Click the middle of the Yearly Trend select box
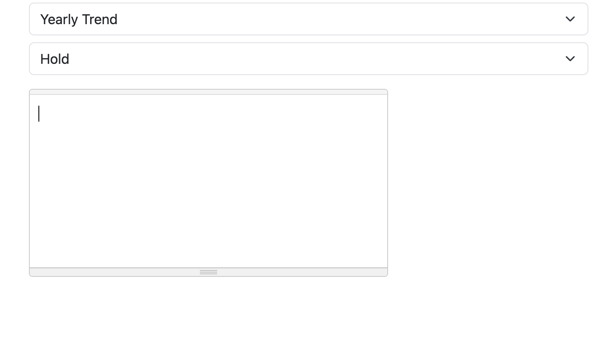The width and height of the screenshot is (613, 364). point(308,19)
